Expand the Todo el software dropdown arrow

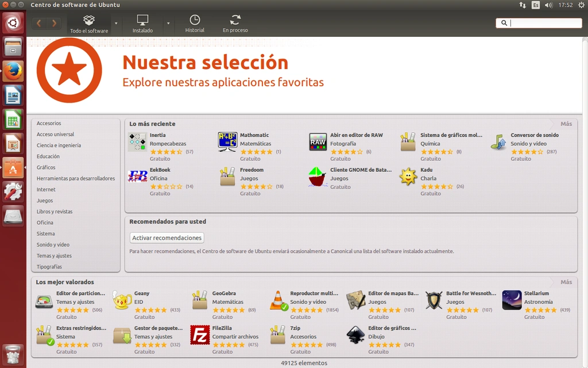116,24
